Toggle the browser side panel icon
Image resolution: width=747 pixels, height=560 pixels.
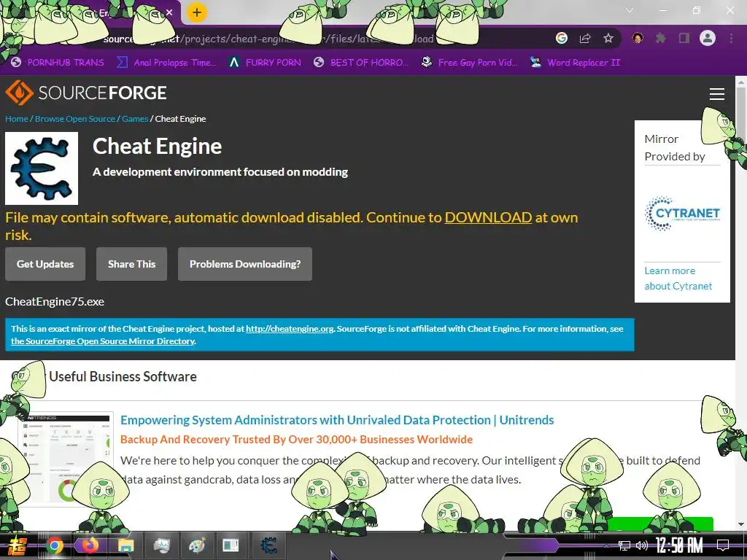pos(684,38)
